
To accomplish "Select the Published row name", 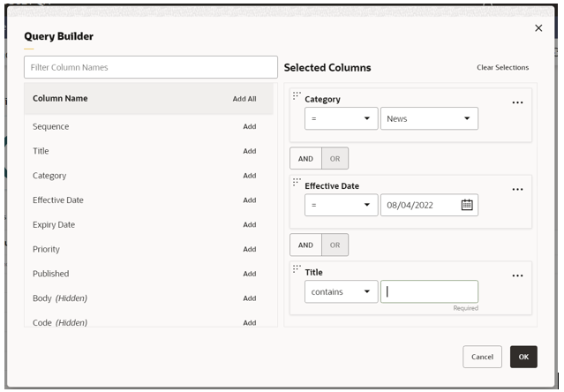I will [50, 274].
